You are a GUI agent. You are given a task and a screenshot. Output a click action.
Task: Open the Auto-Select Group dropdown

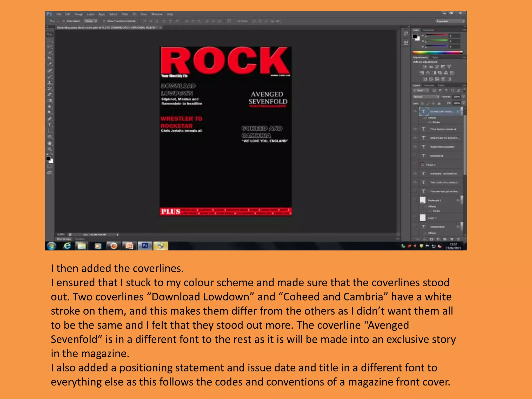point(91,21)
